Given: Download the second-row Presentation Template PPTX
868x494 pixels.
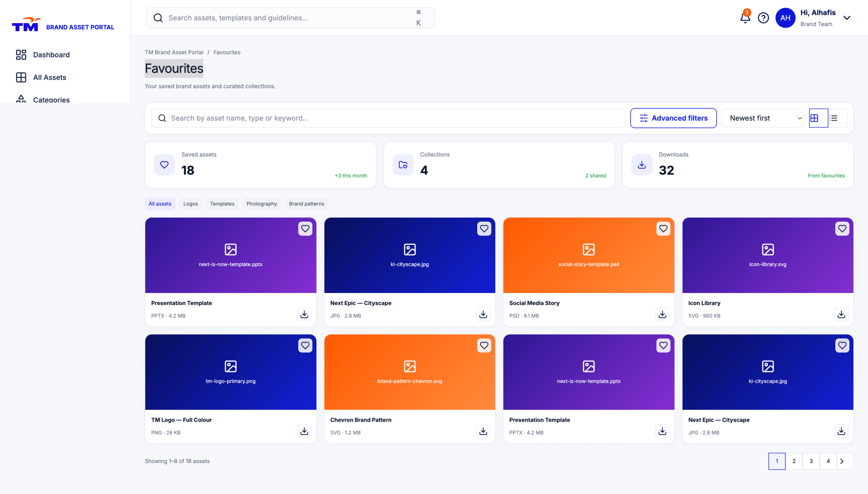Looking at the screenshot, I should 662,431.
